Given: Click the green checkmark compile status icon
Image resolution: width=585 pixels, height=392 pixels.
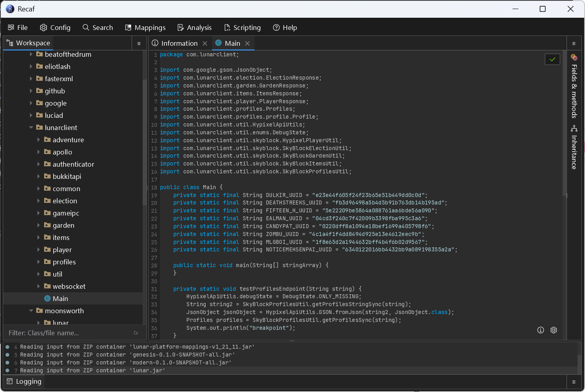Looking at the screenshot, I should [x=552, y=59].
